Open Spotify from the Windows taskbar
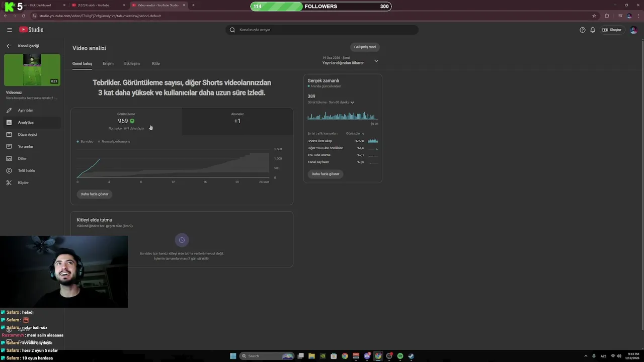 (400, 356)
